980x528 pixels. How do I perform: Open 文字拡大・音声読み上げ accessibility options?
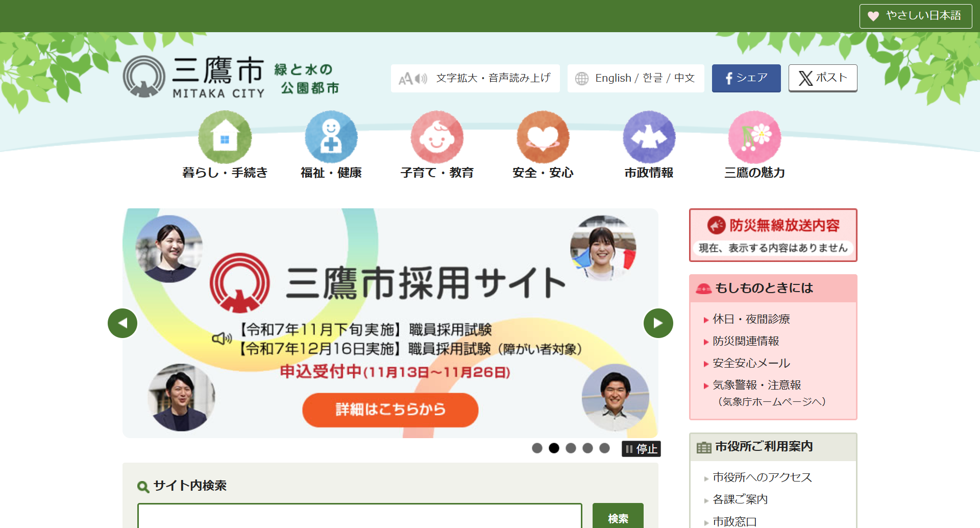coord(475,78)
